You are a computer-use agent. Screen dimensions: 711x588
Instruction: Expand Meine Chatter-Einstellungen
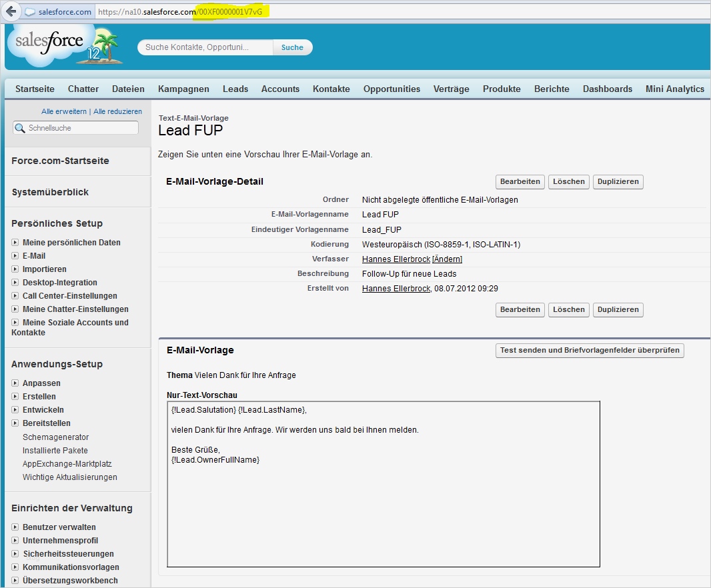tap(15, 309)
